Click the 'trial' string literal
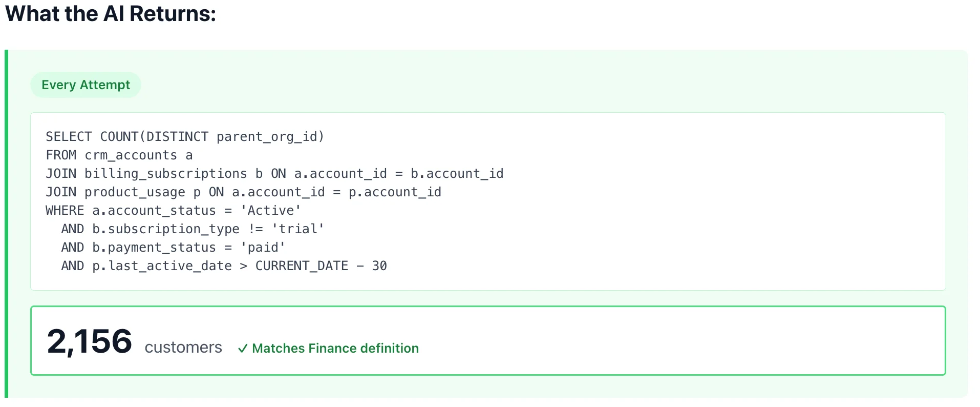This screenshot has width=980, height=407. point(297,229)
